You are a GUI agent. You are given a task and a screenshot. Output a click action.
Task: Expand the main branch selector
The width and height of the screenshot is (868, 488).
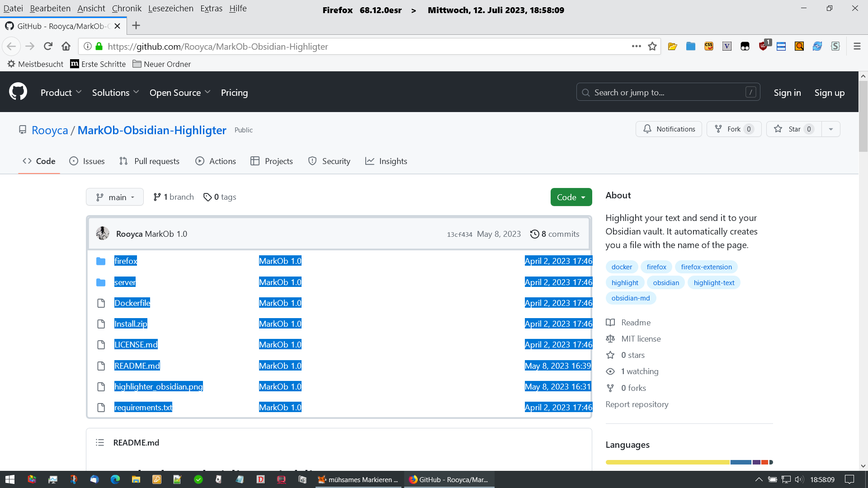tap(115, 197)
